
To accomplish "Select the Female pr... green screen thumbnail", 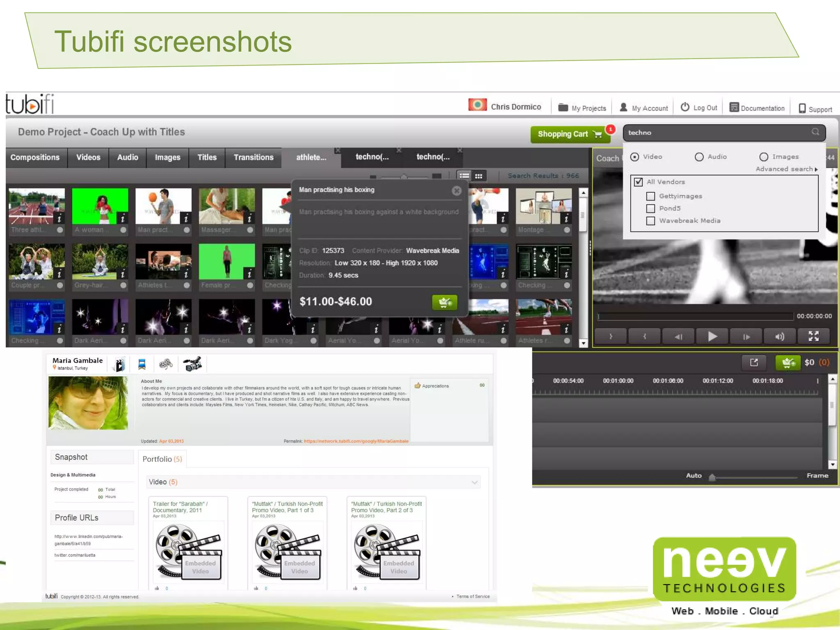I will point(226,261).
